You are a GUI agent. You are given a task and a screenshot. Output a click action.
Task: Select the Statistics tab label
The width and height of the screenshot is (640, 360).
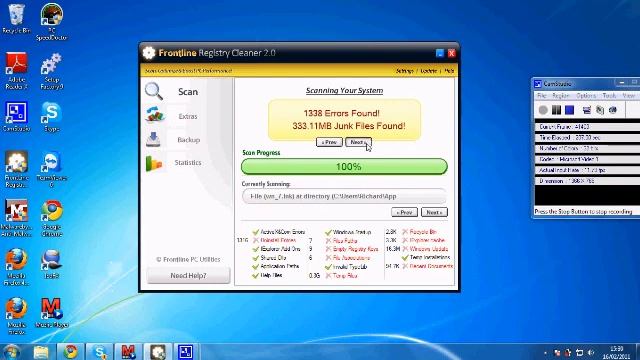click(x=188, y=162)
